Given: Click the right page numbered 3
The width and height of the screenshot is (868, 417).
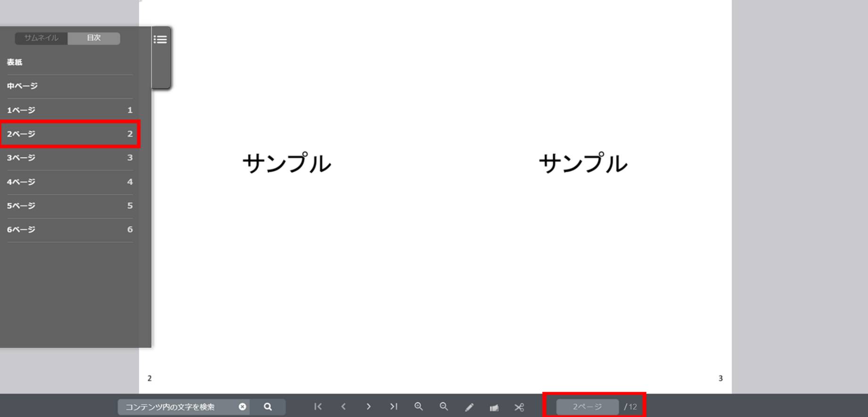Looking at the screenshot, I should pyautogui.click(x=583, y=197).
